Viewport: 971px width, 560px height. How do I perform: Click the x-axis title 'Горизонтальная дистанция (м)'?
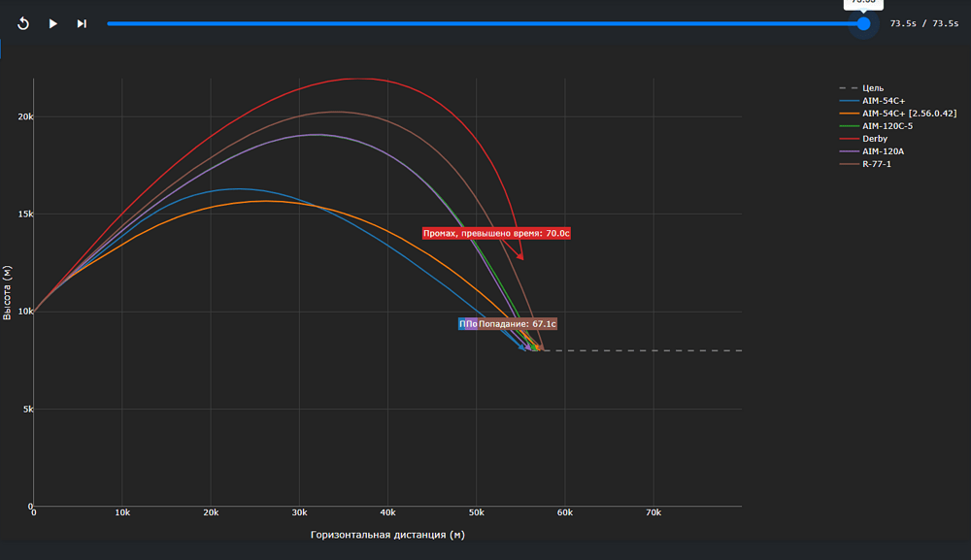pos(387,535)
